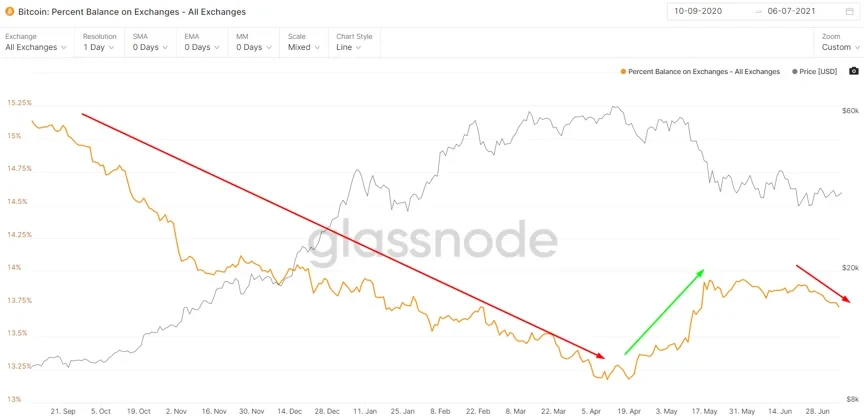Click the gray Price legend dot

(794, 72)
